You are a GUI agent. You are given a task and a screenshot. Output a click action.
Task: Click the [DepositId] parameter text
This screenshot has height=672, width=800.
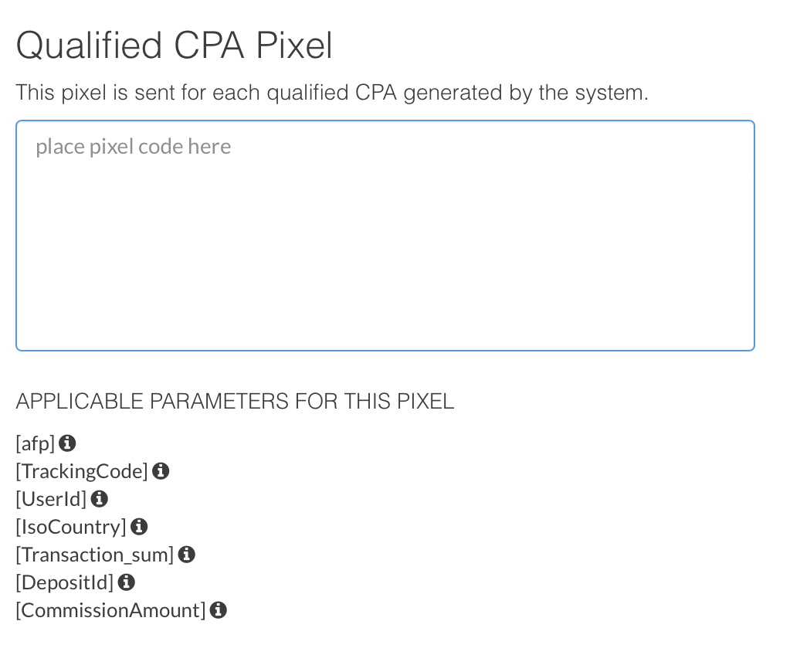pos(64,582)
